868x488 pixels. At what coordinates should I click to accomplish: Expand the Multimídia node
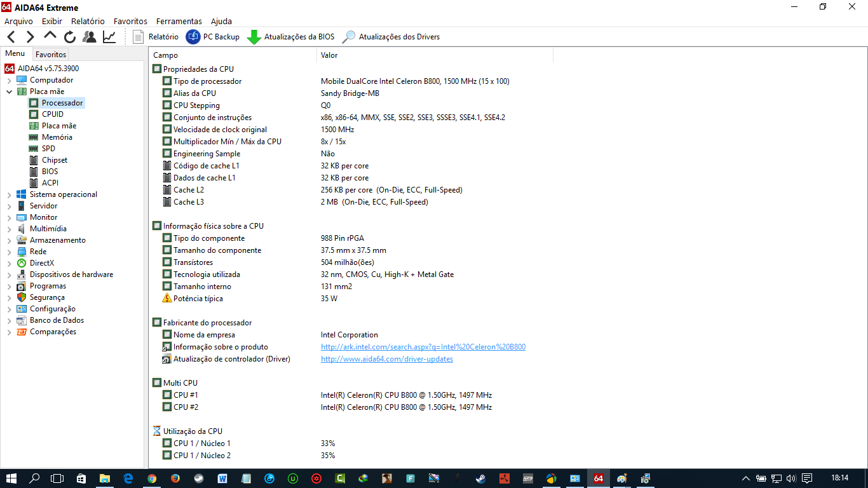tap(10, 229)
